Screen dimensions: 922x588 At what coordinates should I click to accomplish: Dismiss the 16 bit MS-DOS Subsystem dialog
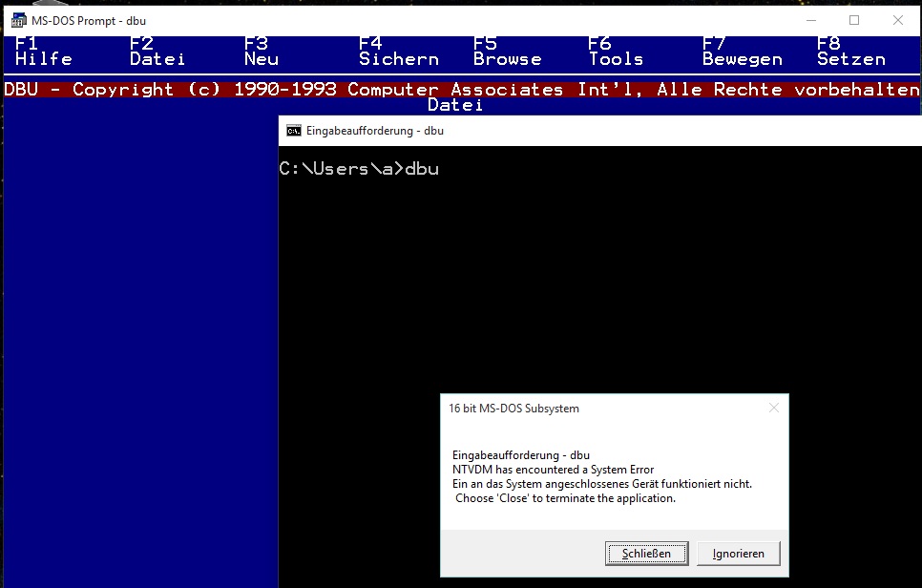(x=773, y=408)
